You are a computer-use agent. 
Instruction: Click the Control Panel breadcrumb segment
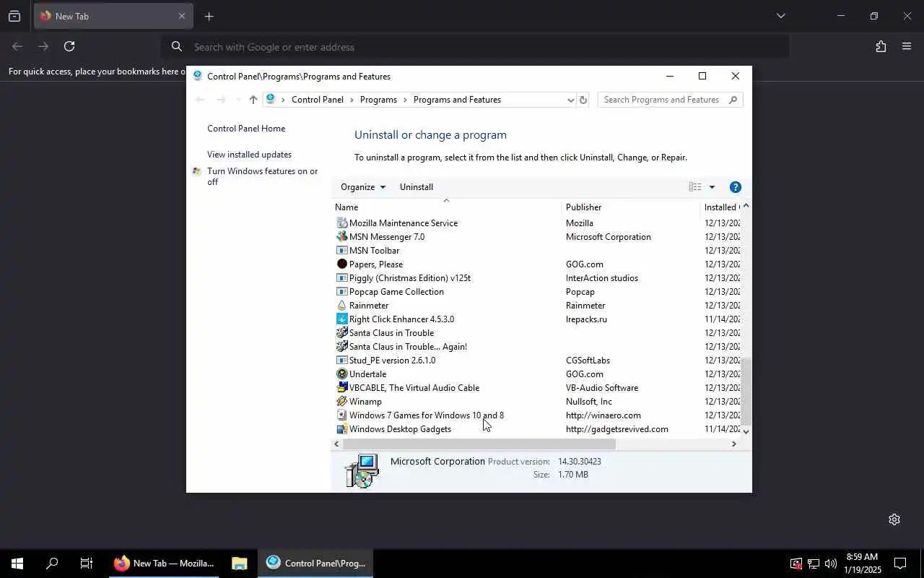coord(318,100)
